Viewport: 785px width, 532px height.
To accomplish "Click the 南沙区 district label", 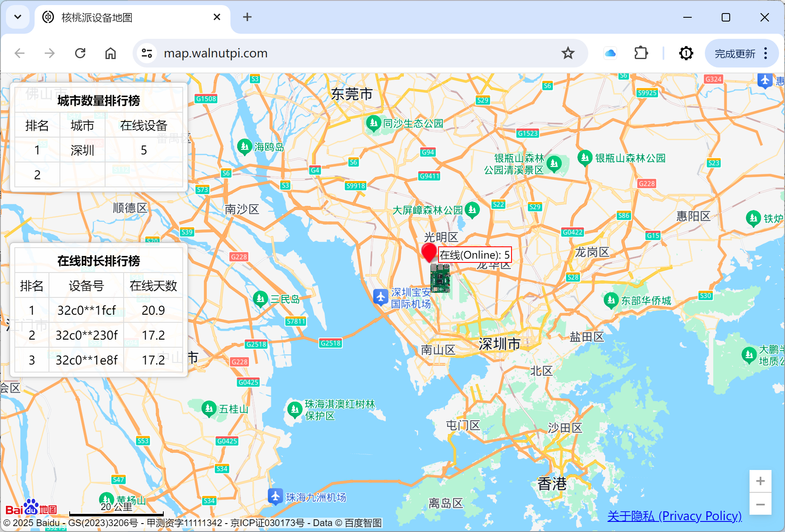I will (x=241, y=209).
